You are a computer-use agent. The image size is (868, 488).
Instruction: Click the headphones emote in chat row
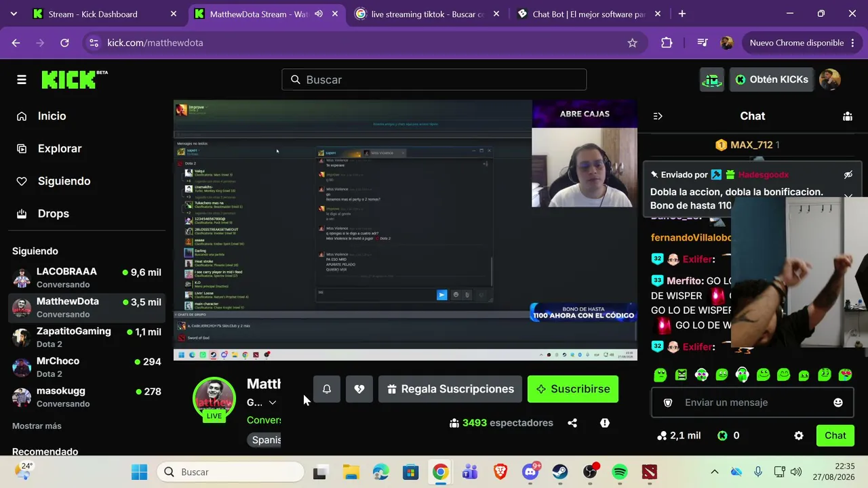(x=743, y=375)
